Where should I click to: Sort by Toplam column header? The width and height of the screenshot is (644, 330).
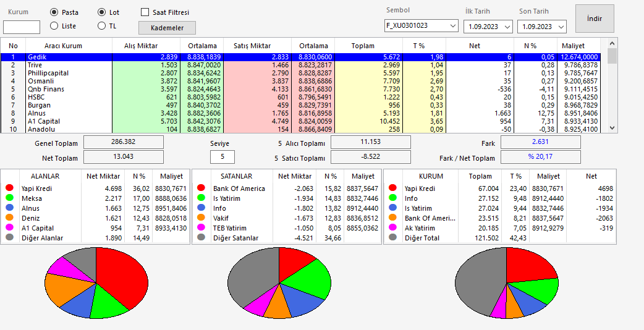(368, 46)
